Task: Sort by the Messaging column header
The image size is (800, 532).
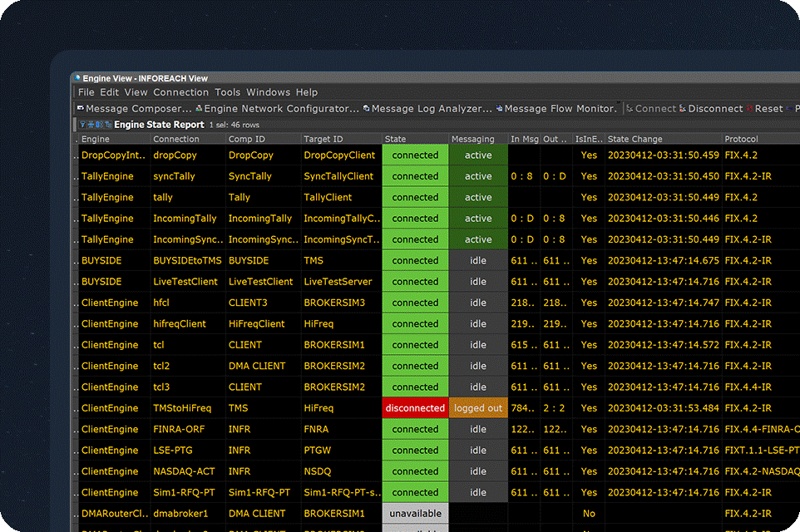Action: click(x=478, y=139)
